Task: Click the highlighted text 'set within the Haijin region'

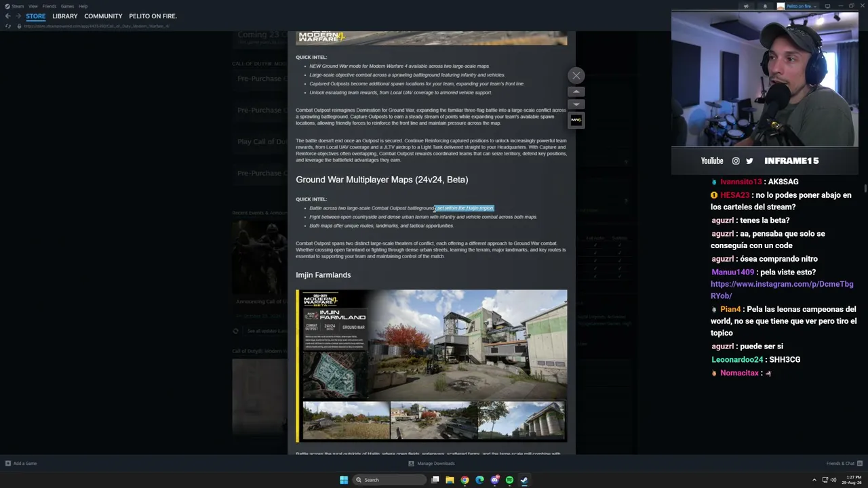Action: click(x=465, y=208)
